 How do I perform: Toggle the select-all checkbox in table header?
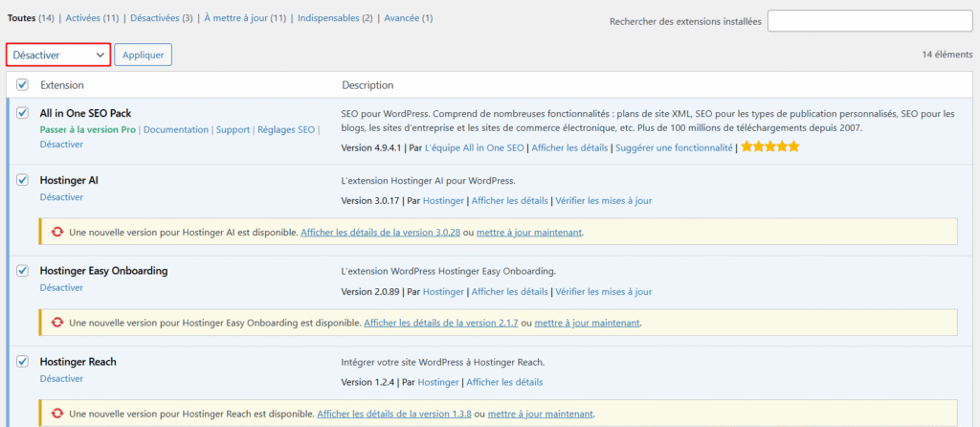23,84
